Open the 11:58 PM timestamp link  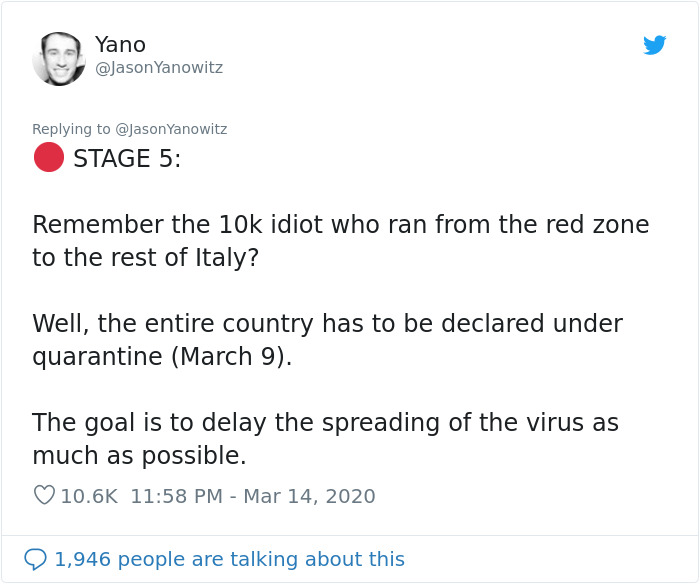tap(177, 496)
